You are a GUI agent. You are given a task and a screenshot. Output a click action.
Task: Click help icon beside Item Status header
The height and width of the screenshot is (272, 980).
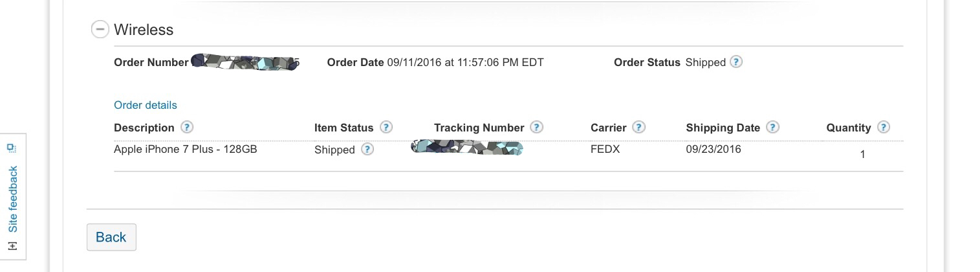click(x=386, y=127)
